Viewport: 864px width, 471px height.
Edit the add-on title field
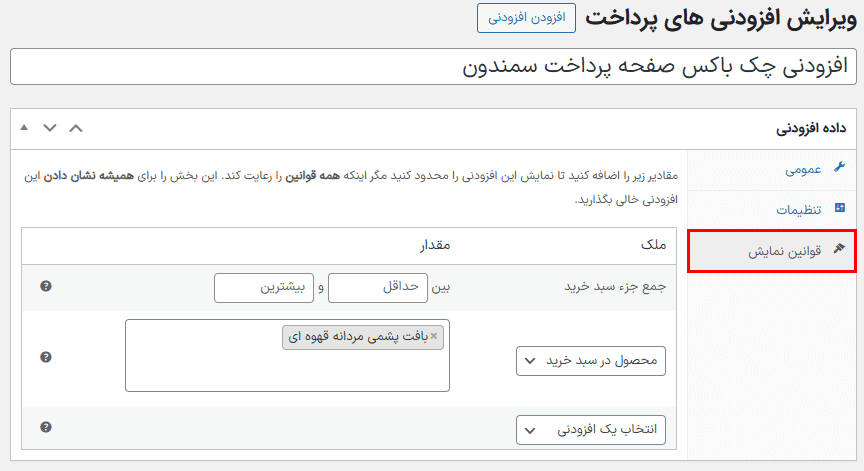click(x=433, y=67)
